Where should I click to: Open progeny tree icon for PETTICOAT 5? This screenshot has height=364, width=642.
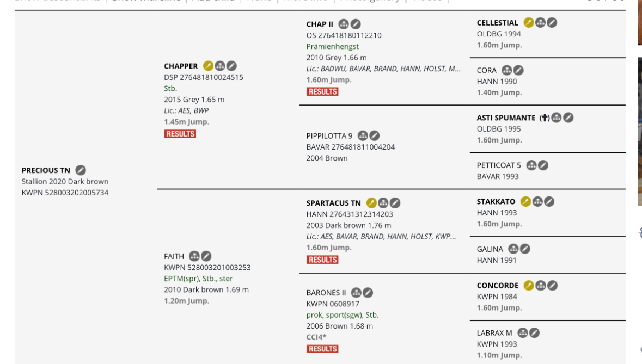[x=531, y=165]
